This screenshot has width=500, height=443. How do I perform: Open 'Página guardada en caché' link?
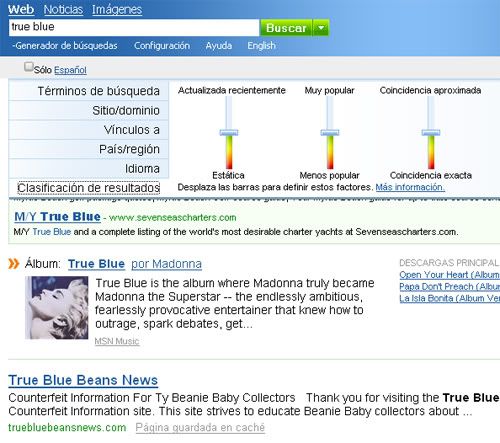point(200,427)
